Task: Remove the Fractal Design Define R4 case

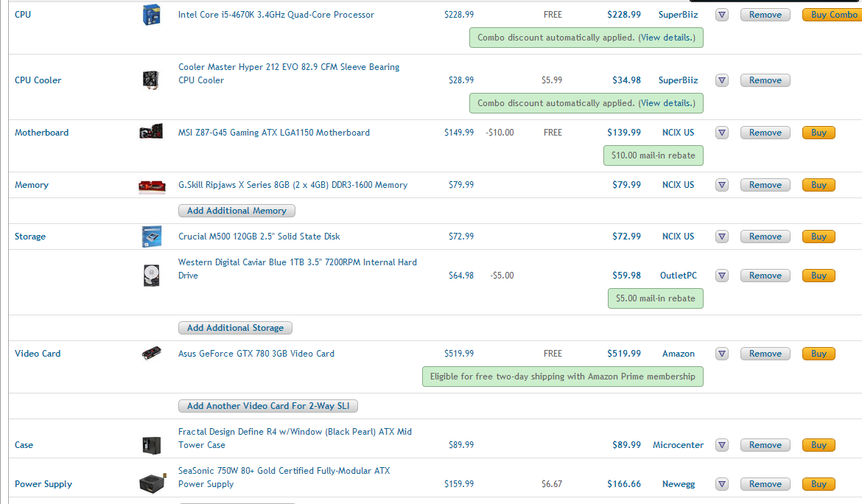Action: coord(765,444)
